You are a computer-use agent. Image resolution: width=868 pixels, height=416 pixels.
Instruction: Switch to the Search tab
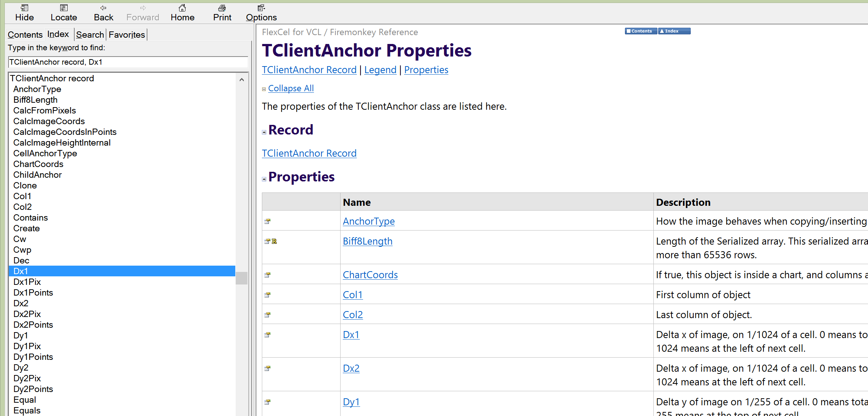pyautogui.click(x=90, y=35)
